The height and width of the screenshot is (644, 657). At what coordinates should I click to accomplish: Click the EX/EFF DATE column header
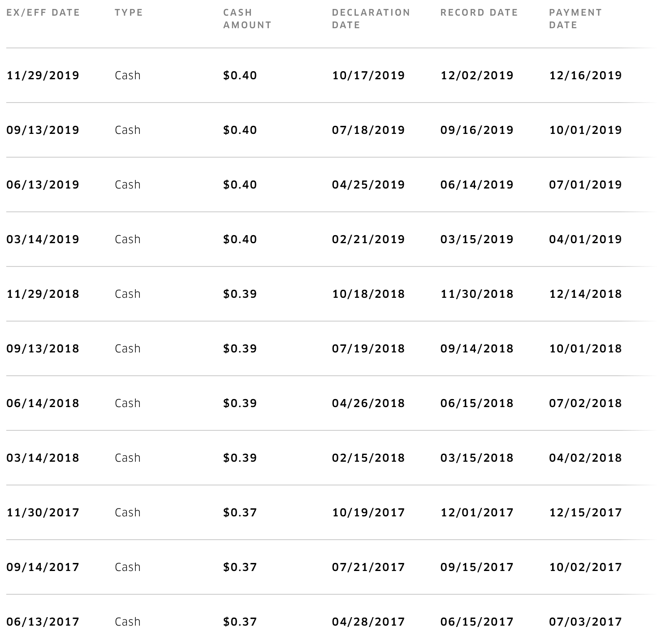[x=43, y=13]
